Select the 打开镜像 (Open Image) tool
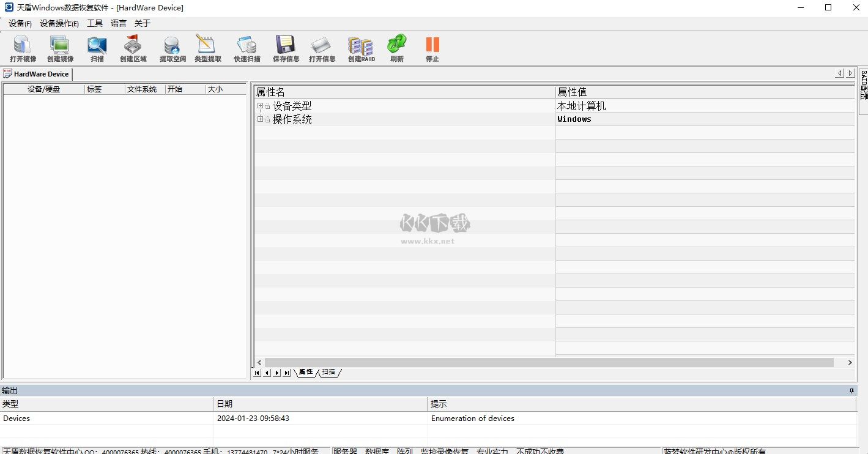 pos(21,48)
